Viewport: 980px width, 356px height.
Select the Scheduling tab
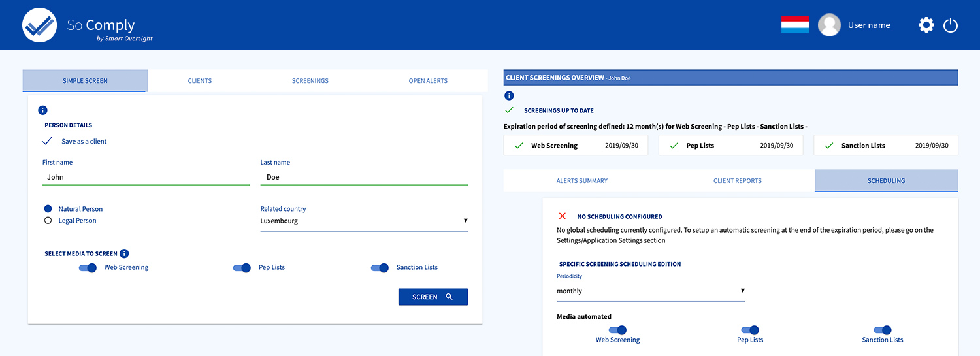point(887,180)
